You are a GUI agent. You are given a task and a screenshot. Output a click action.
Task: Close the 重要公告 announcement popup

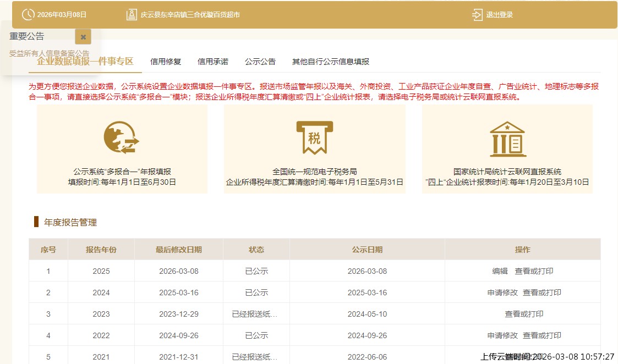click(83, 37)
